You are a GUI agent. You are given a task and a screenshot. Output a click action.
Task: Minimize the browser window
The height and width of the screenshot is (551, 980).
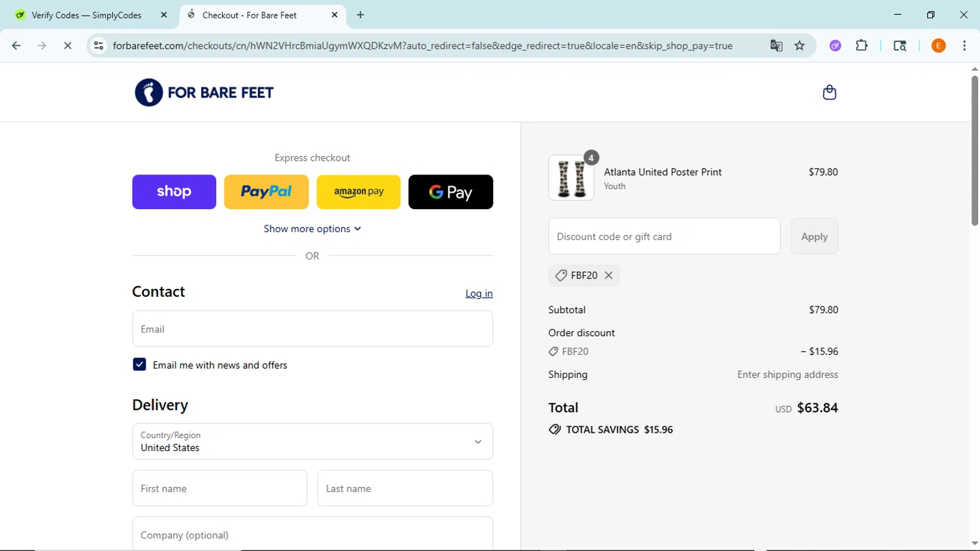(x=898, y=14)
